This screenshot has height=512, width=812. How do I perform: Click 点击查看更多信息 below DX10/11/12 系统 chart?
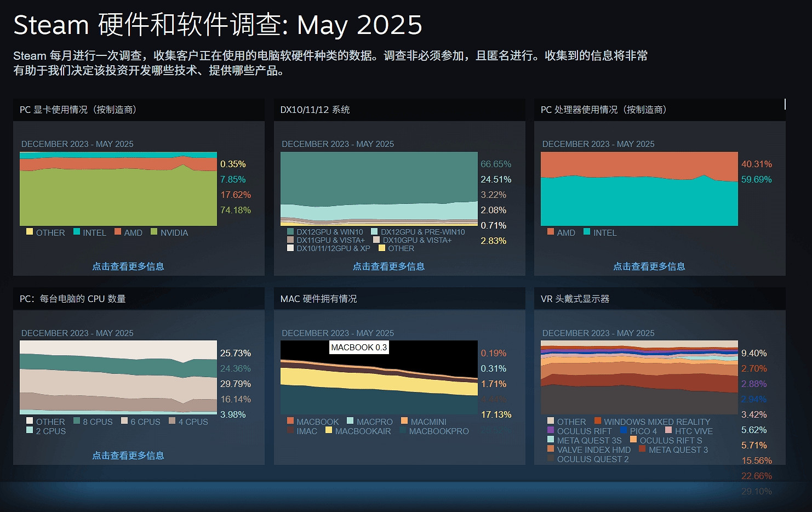(389, 266)
